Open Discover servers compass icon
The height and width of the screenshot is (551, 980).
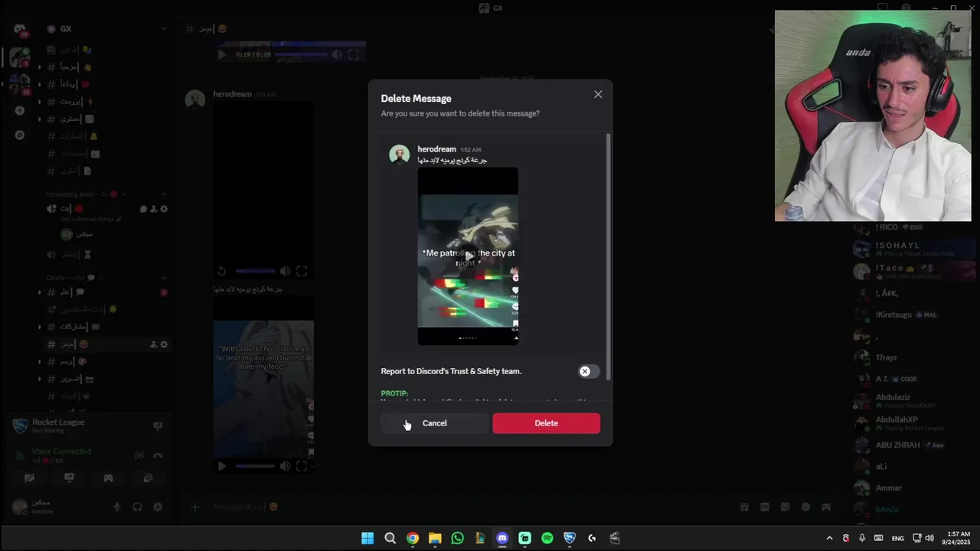[19, 135]
